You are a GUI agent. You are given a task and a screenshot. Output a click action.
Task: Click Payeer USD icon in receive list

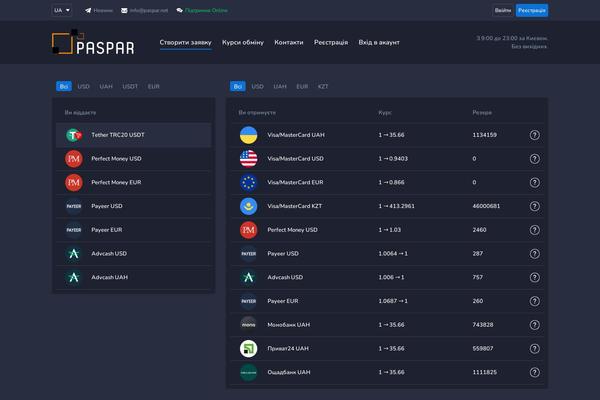248,254
